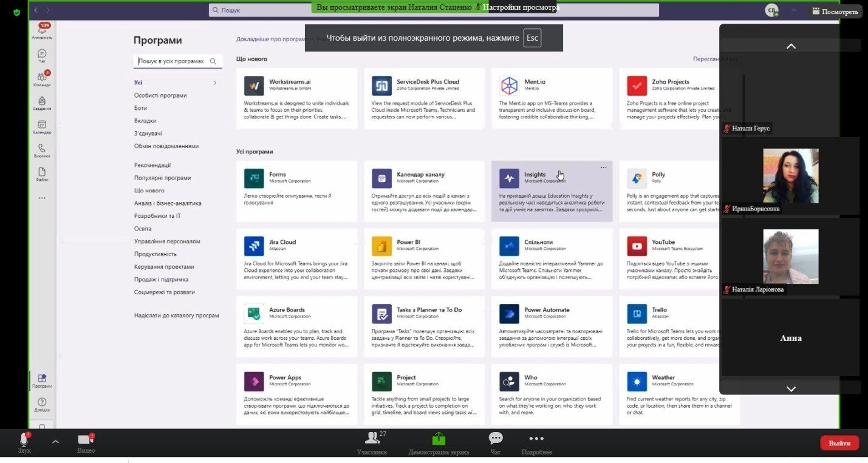Click the Project app icon
This screenshot has height=463, width=868.
(x=381, y=382)
